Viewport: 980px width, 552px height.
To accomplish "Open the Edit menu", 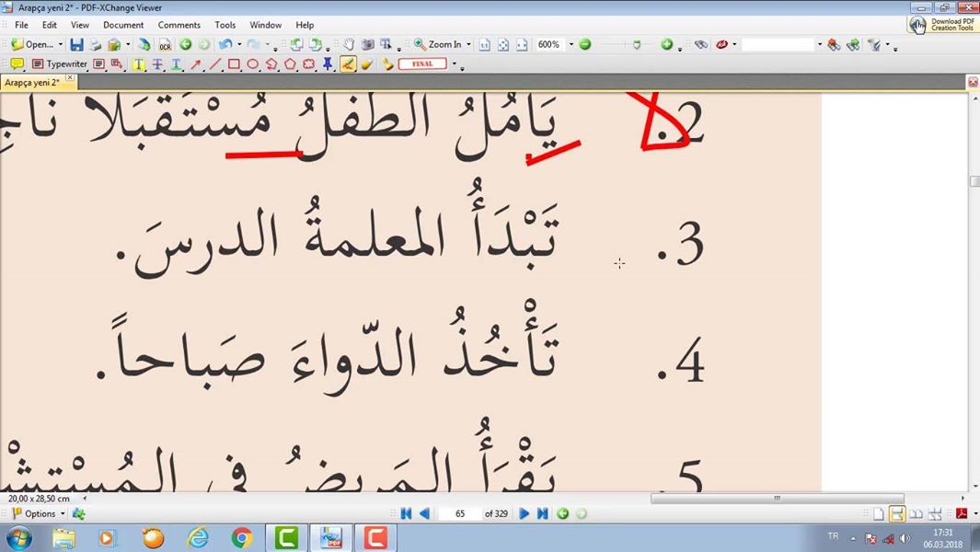I will pos(50,25).
